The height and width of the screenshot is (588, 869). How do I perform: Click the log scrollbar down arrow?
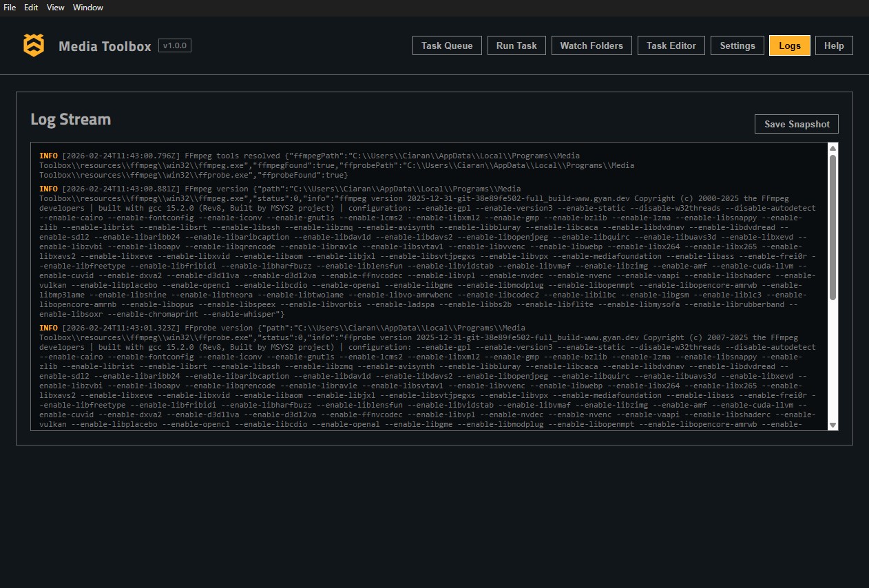click(833, 425)
